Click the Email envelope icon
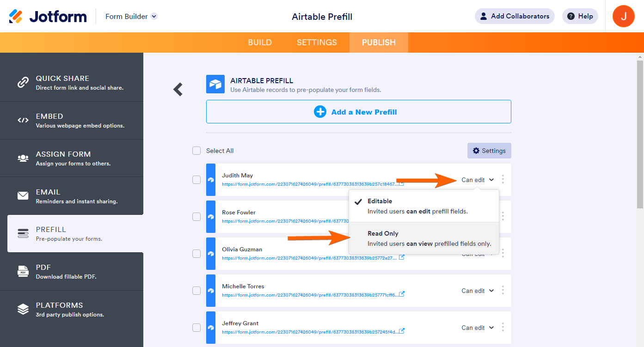This screenshot has height=347, width=644. 23,196
